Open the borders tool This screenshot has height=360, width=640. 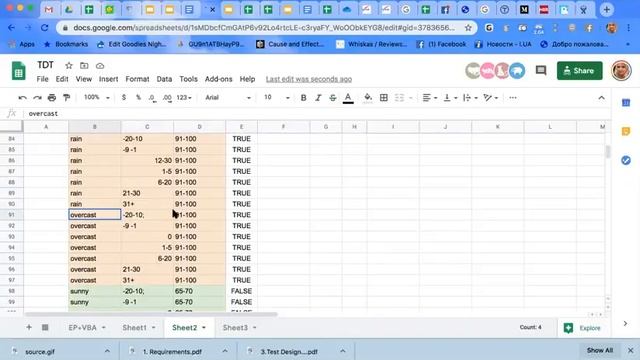point(384,98)
